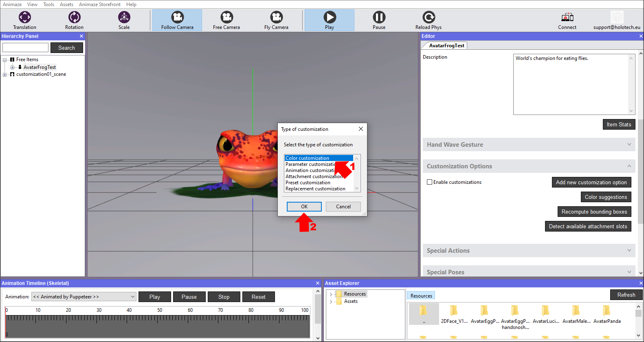
Task: Select the Translation tool icon
Action: pyautogui.click(x=24, y=18)
